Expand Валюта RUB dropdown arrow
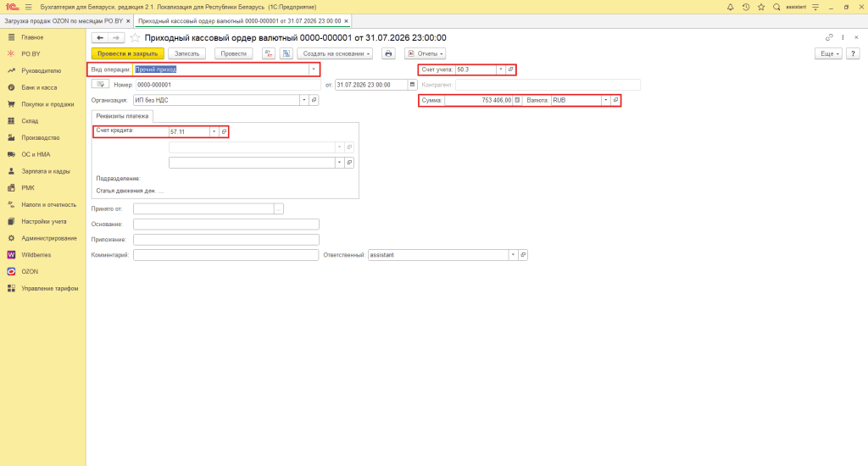 tap(605, 100)
